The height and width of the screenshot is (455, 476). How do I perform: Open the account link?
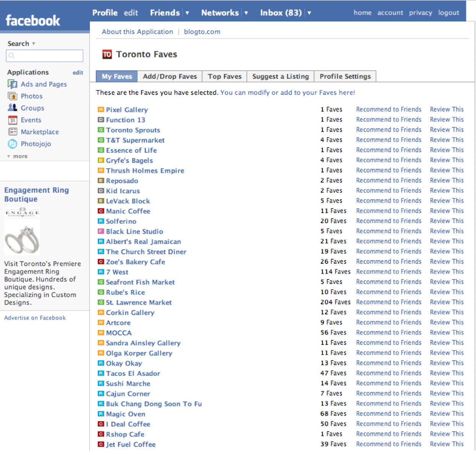point(390,13)
